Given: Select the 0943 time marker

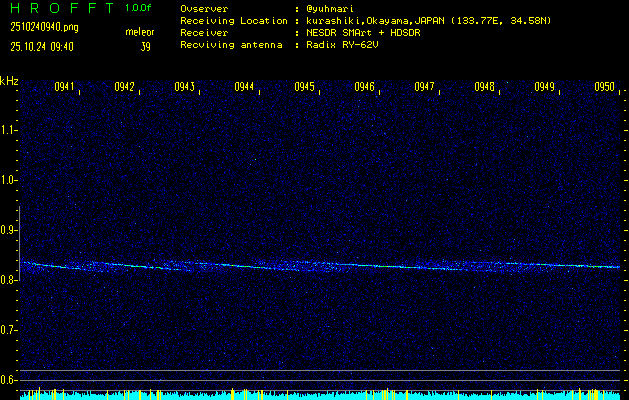Looking at the screenshot, I should click(184, 87).
